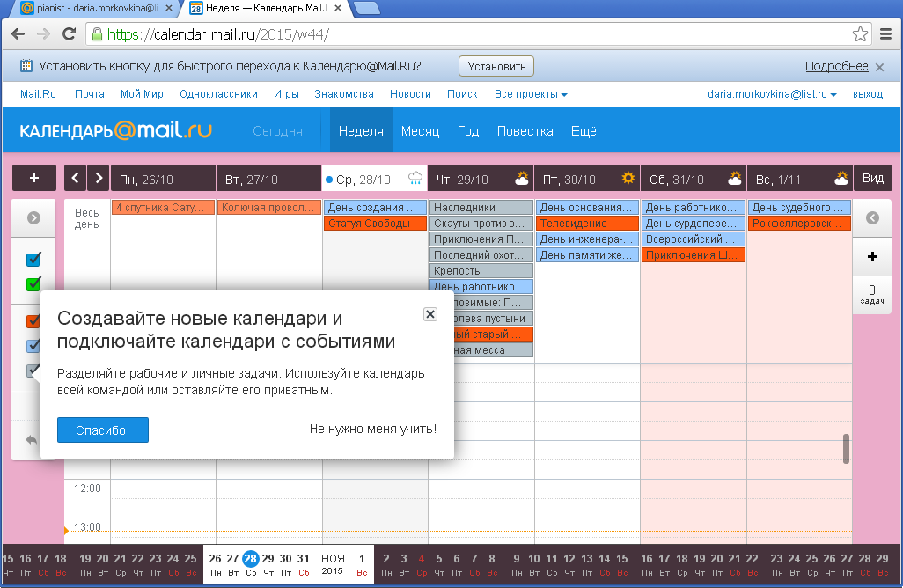Click Сегодня in header
Image resolution: width=903 pixels, height=588 pixels.
tap(277, 131)
